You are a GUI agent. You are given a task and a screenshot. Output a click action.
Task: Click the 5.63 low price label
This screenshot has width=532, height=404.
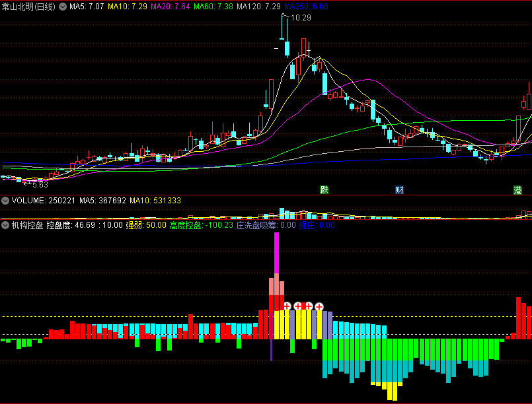pyautogui.click(x=40, y=185)
